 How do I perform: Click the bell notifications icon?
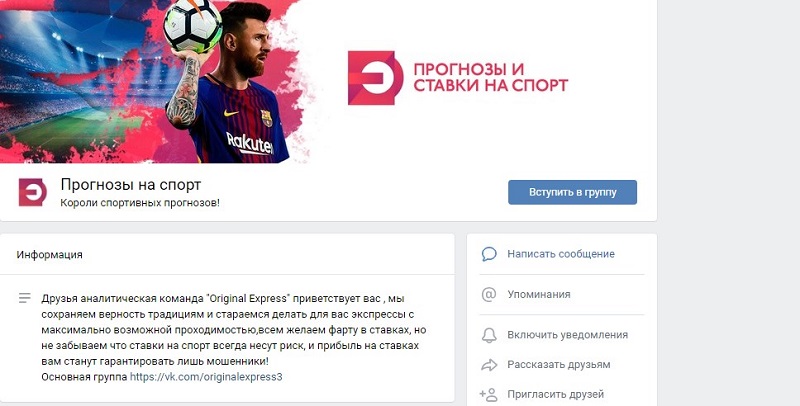(x=489, y=335)
